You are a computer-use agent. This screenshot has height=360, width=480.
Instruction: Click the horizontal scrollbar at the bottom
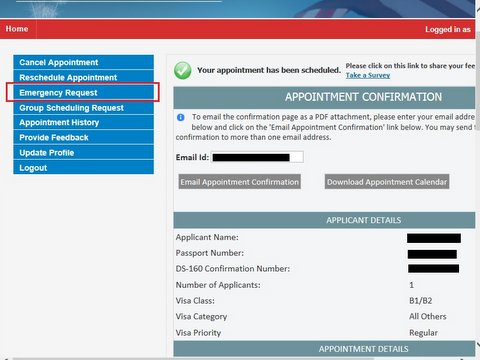193,359
